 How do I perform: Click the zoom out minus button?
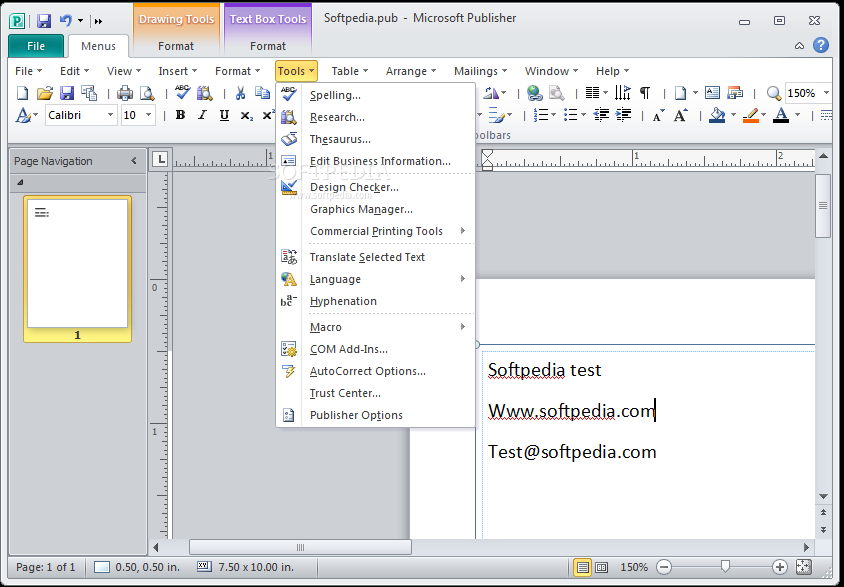(x=664, y=567)
